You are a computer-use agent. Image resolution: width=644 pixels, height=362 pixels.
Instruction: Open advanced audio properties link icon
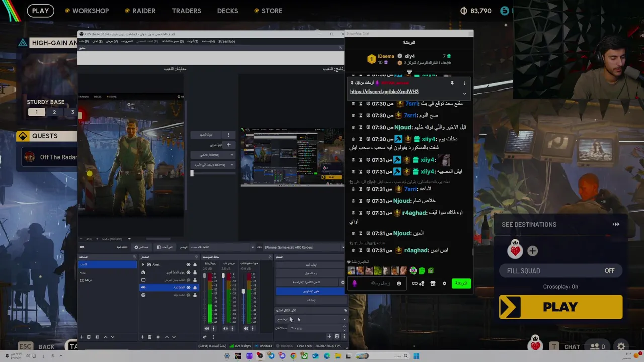coord(205,337)
